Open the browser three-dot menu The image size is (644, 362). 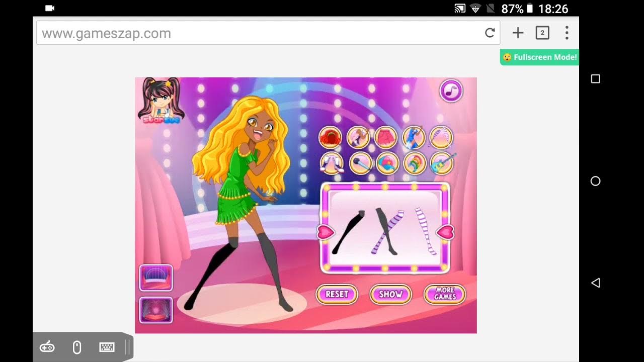pos(567,33)
